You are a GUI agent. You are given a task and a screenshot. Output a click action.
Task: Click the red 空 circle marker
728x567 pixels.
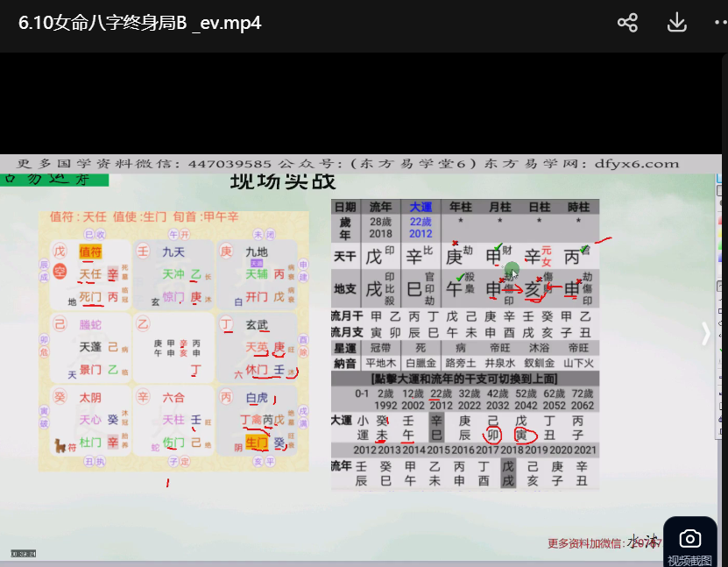point(60,273)
